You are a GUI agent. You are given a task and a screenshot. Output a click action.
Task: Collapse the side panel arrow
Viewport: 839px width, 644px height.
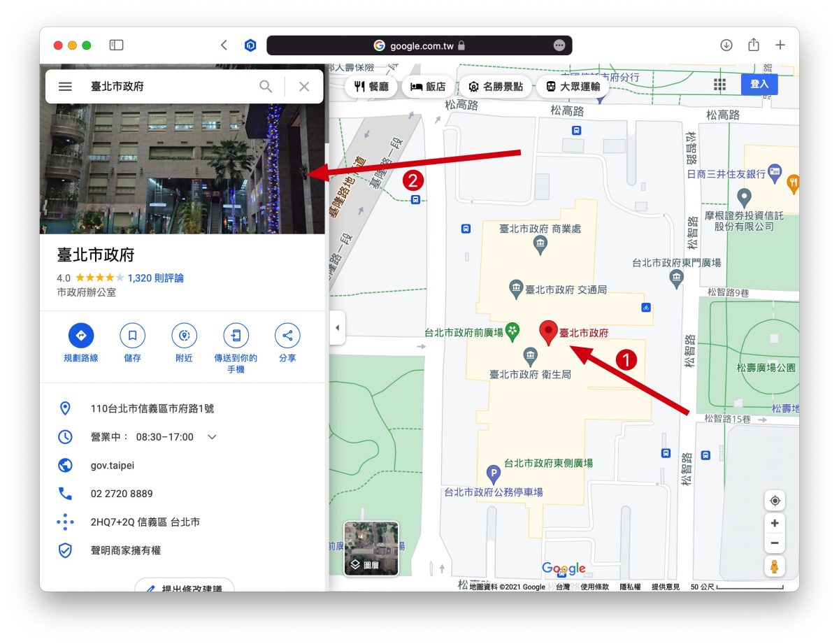click(x=338, y=327)
